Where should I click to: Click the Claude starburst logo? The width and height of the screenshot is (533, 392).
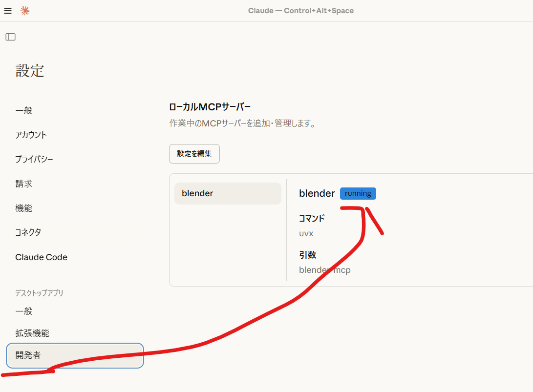(x=25, y=11)
